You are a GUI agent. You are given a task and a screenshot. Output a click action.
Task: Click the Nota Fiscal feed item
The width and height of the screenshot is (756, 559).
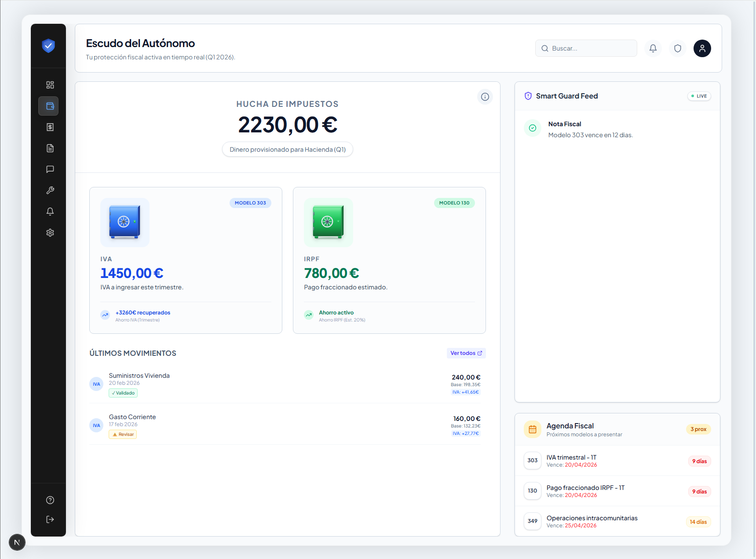pyautogui.click(x=590, y=129)
